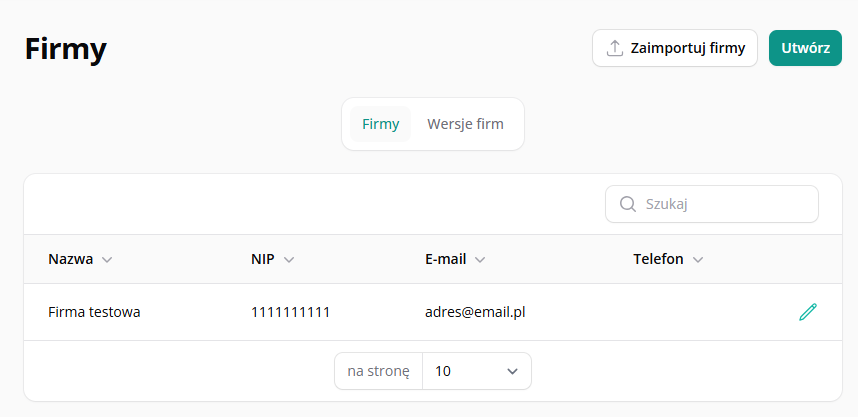Open the rows per page dropdown showing 10
Image resolution: width=858 pixels, height=417 pixels.
(x=477, y=371)
